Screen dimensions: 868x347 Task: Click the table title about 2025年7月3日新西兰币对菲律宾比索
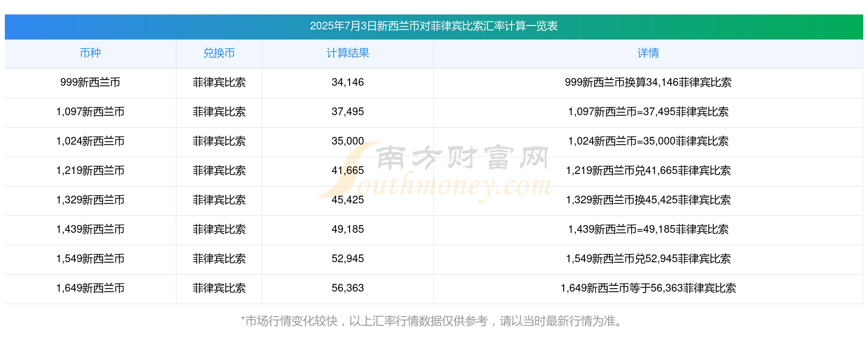[x=434, y=26]
